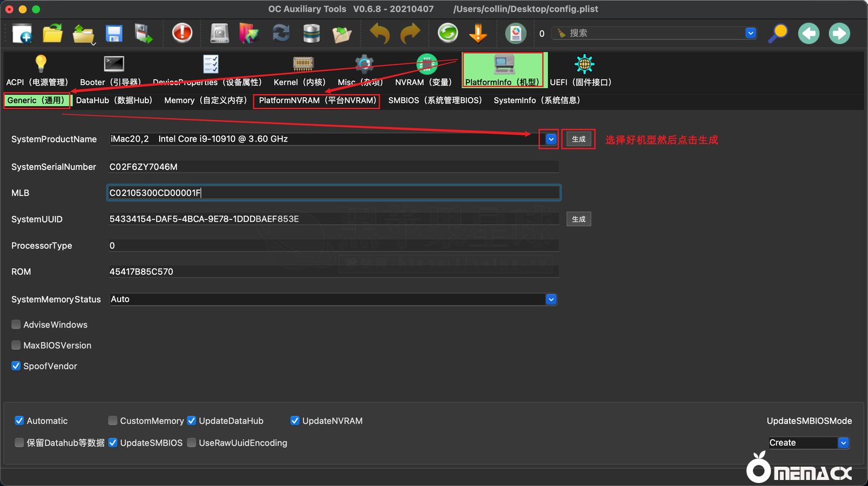Enable the AdviseWindows checkbox
This screenshot has height=486, width=868.
coord(16,325)
